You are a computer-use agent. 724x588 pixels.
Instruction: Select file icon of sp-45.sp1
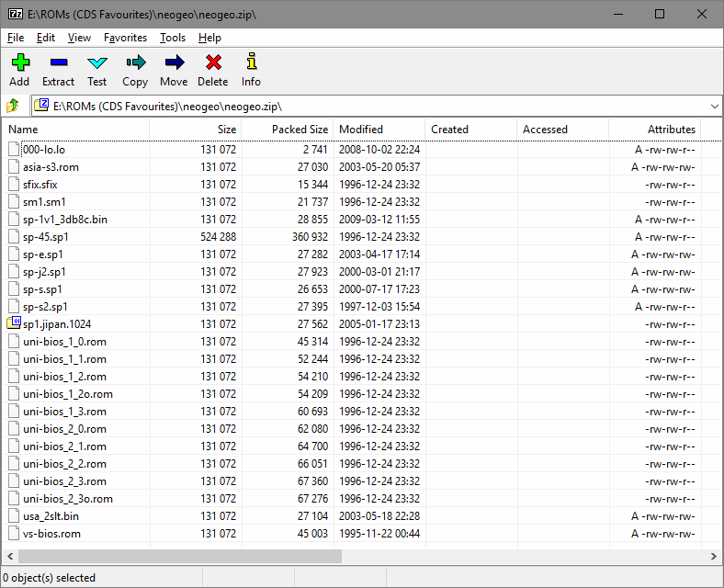pos(14,236)
